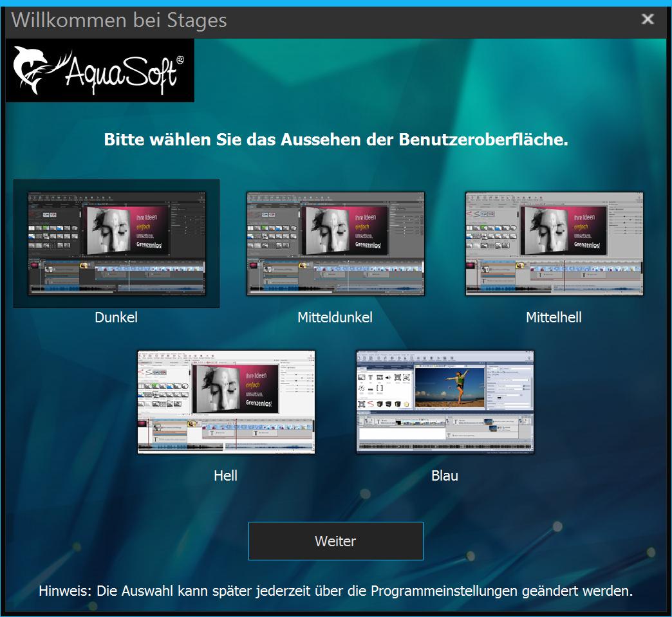Close the Willkommen bei Stages dialog
672x617 pixels.
tap(648, 19)
